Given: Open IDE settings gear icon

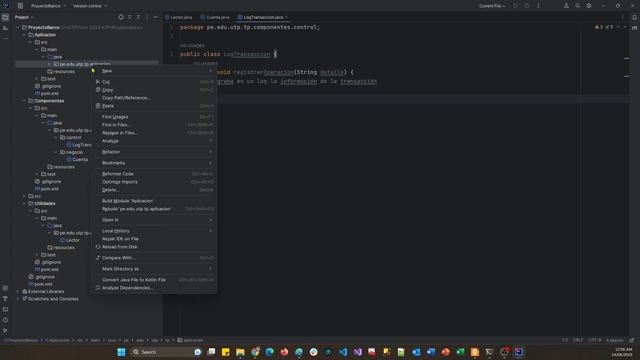Looking at the screenshot, I should click(x=589, y=6).
